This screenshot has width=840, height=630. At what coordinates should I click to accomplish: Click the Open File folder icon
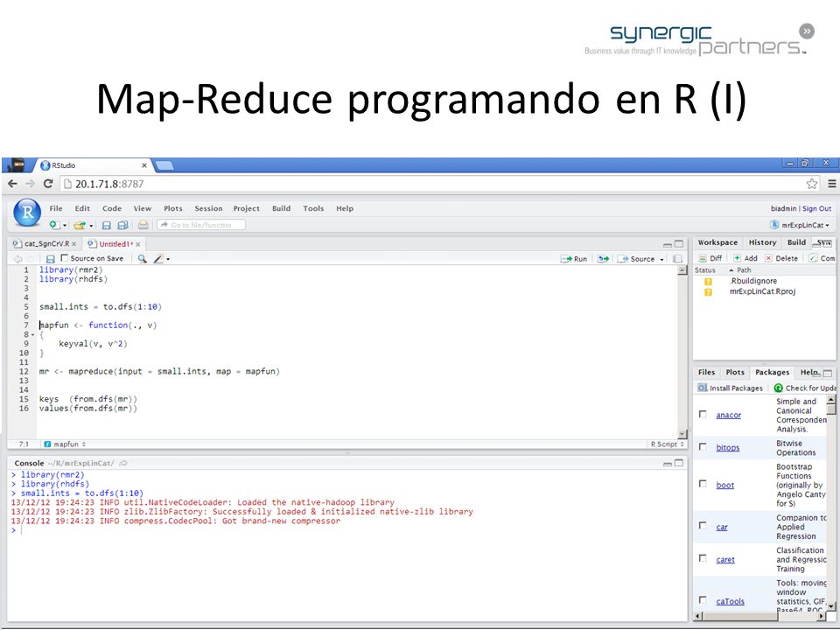click(80, 225)
